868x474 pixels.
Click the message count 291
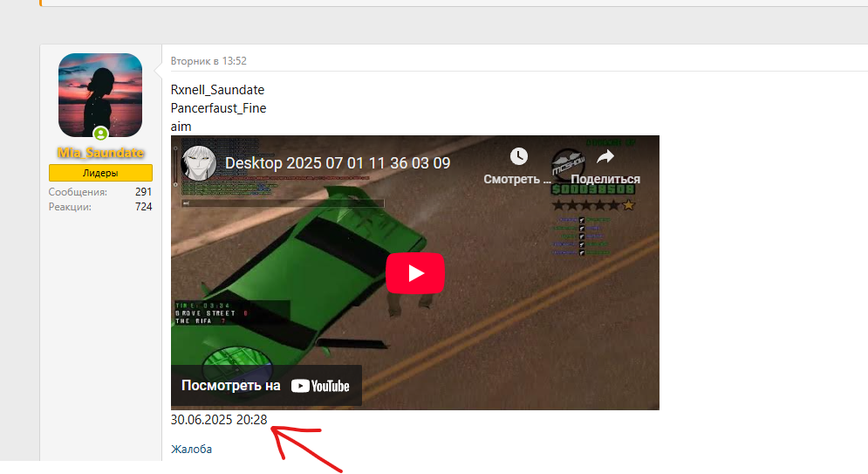(143, 192)
